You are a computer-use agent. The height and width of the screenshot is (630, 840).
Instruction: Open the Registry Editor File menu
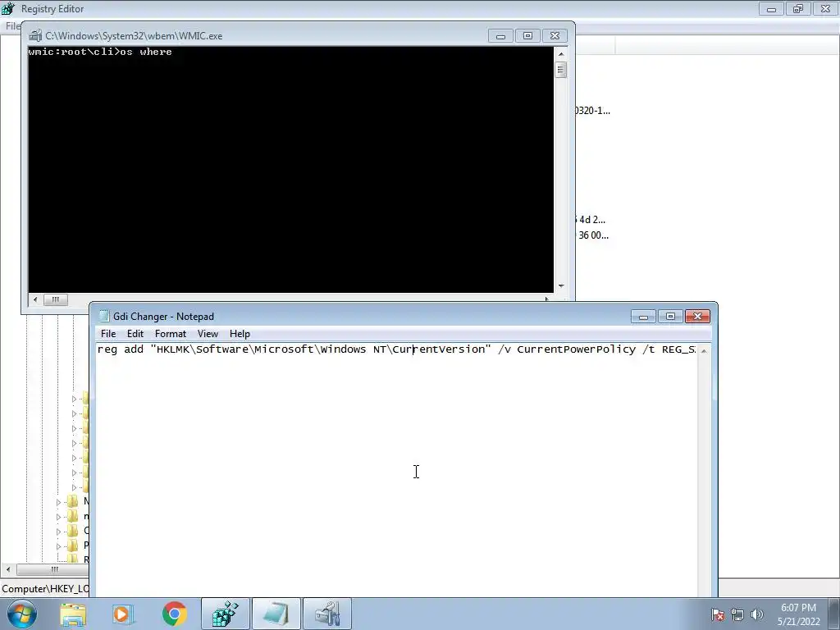tap(11, 25)
